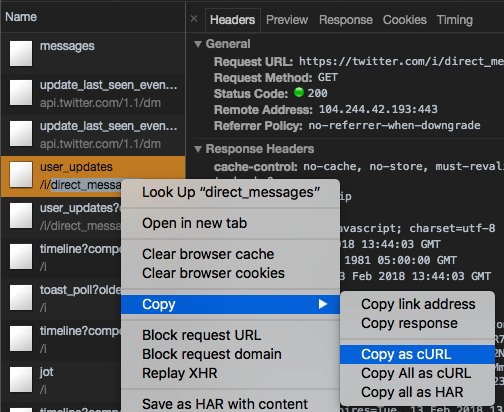Click the Request Method GET value

point(328,77)
